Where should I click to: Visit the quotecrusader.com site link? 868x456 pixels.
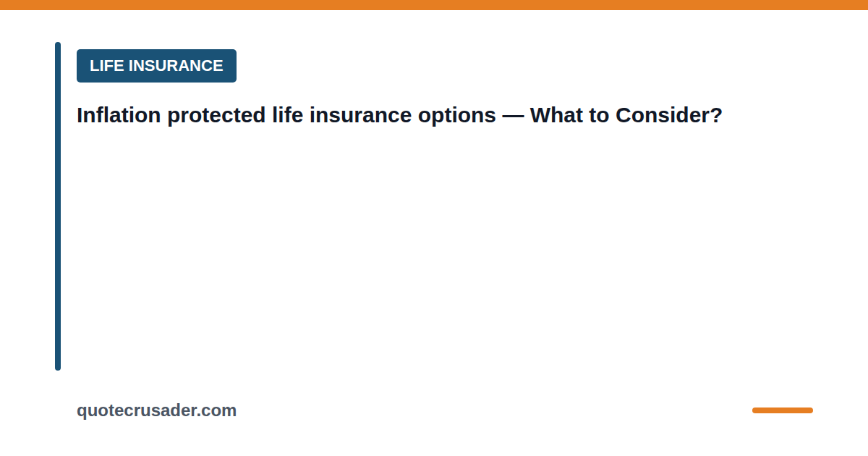[156, 410]
